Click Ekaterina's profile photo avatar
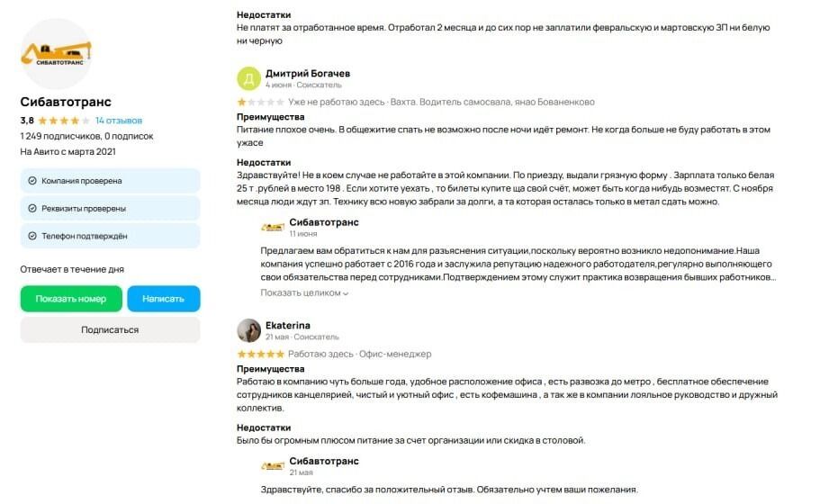This screenshot has width=829, height=504. point(248,330)
